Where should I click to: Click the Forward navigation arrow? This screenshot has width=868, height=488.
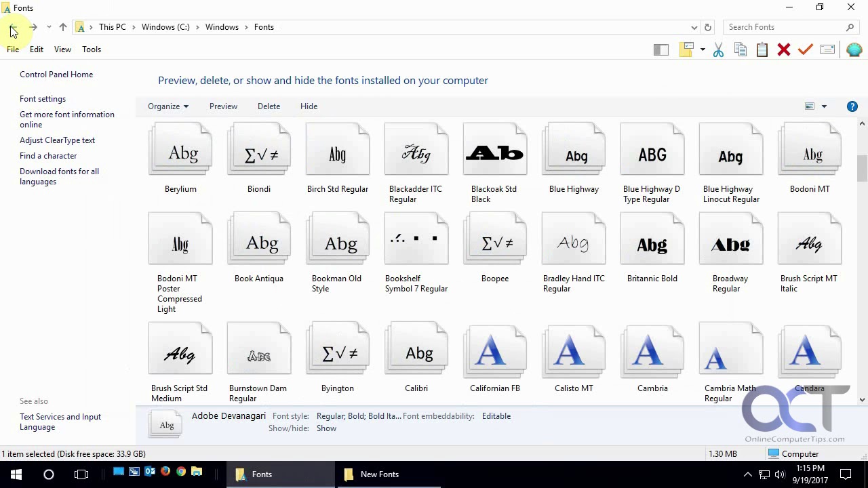33,27
